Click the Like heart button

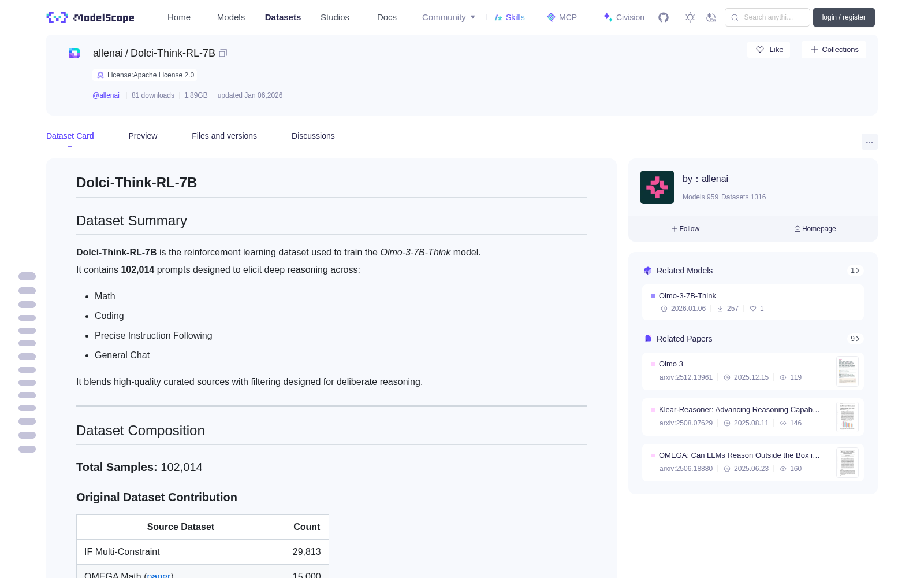pos(769,50)
